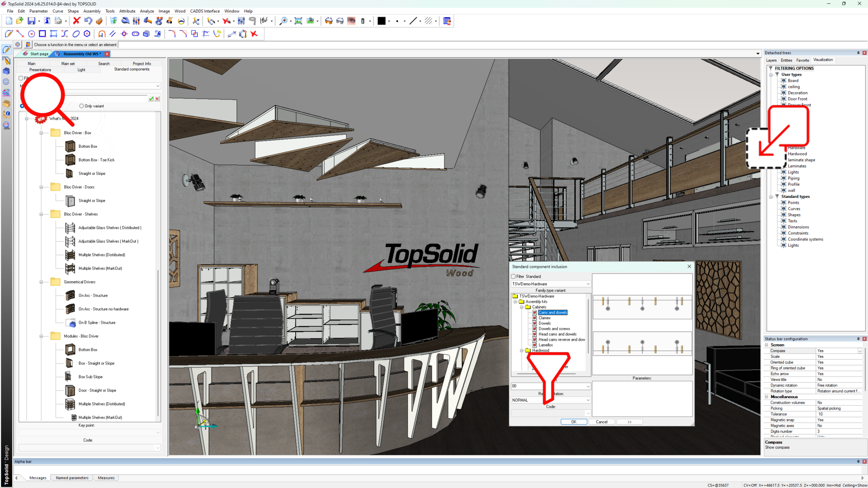Toggle Decoration visibility filter
868x488 pixels.
click(x=783, y=93)
